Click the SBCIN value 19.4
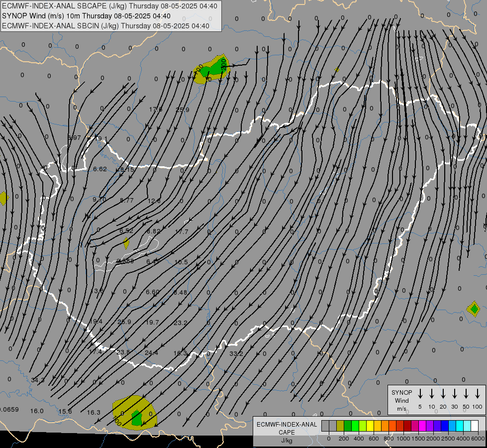Screen dimensions: 487x448 click(x=96, y=322)
